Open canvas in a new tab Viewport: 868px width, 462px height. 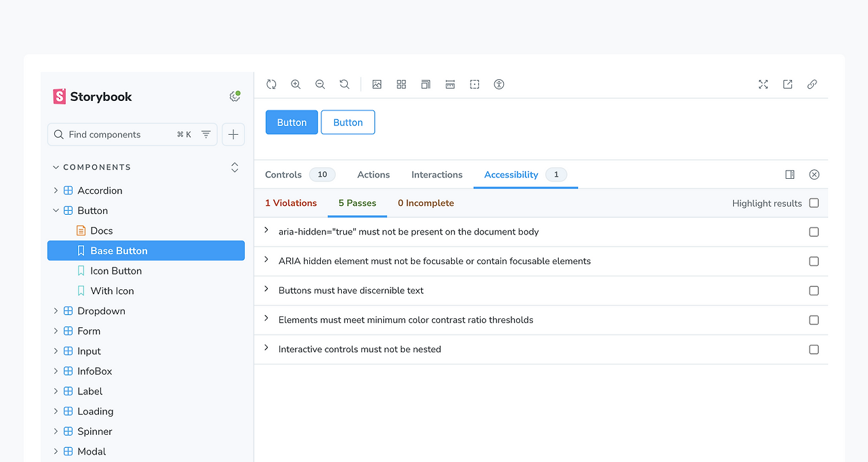788,84
